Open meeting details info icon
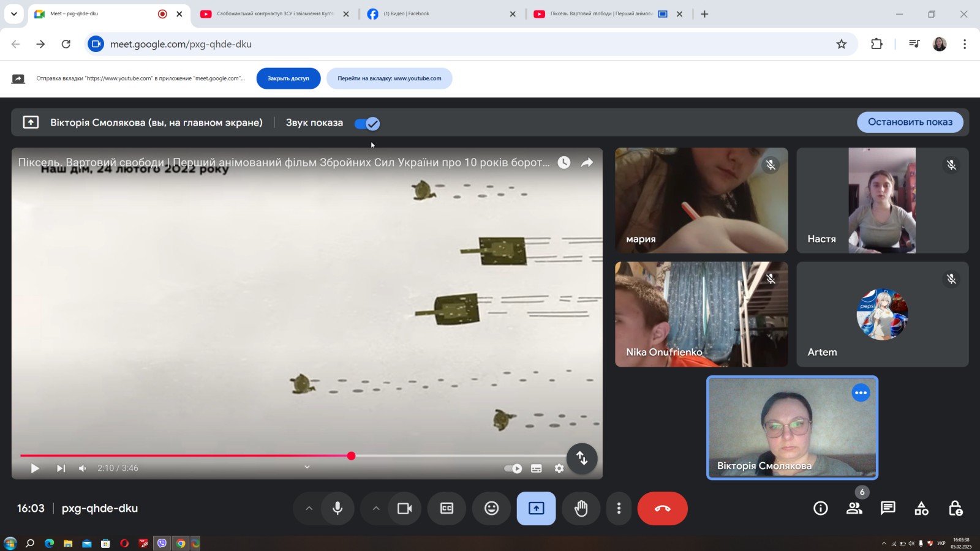This screenshot has height=551, width=980. 821,508
